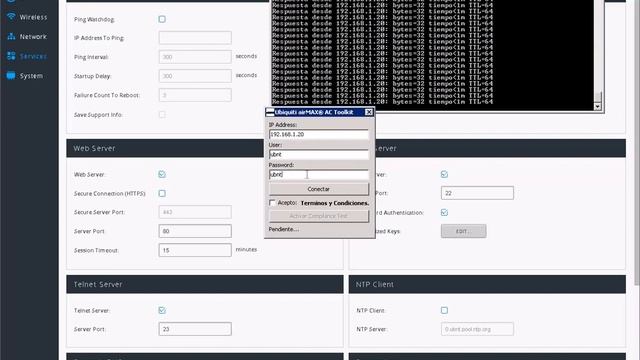Toggle the SSH Server checkbox

(444, 174)
